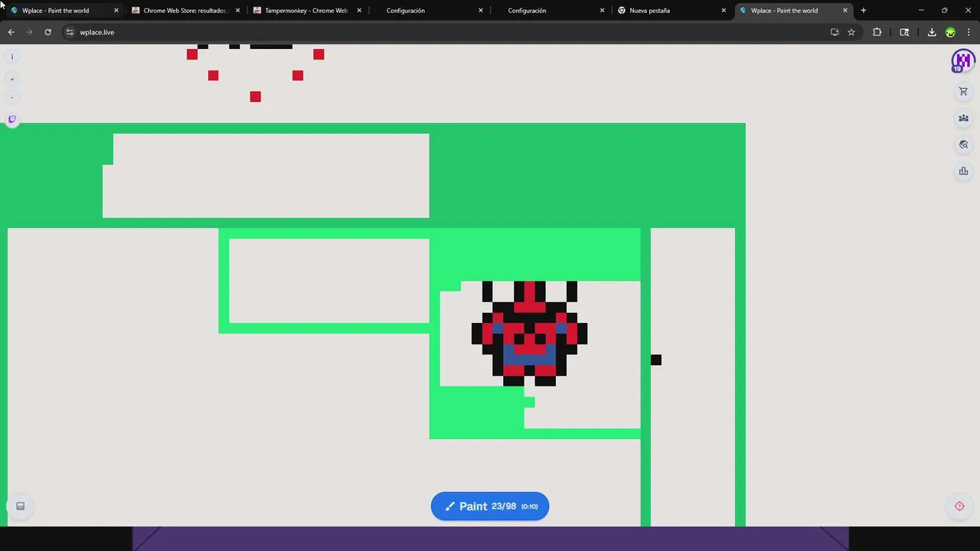
Task: Zoom in with the plus button
Action: click(11, 80)
